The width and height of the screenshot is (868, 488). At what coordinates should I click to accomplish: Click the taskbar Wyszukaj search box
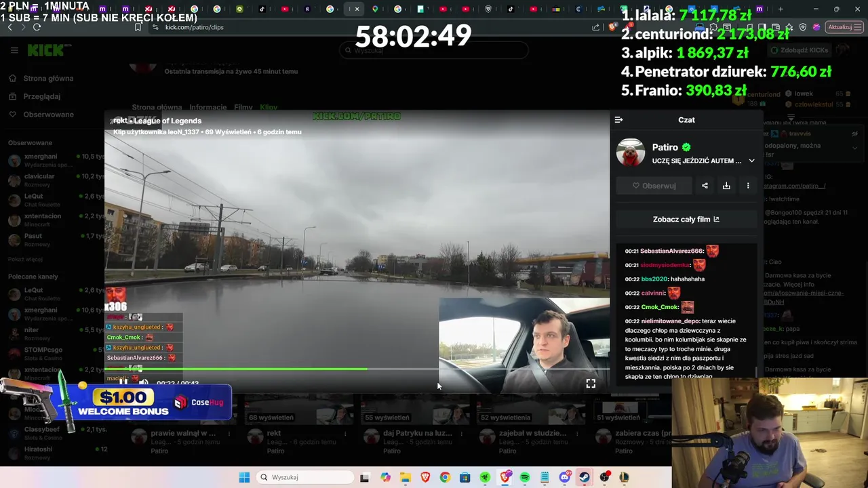point(304,477)
